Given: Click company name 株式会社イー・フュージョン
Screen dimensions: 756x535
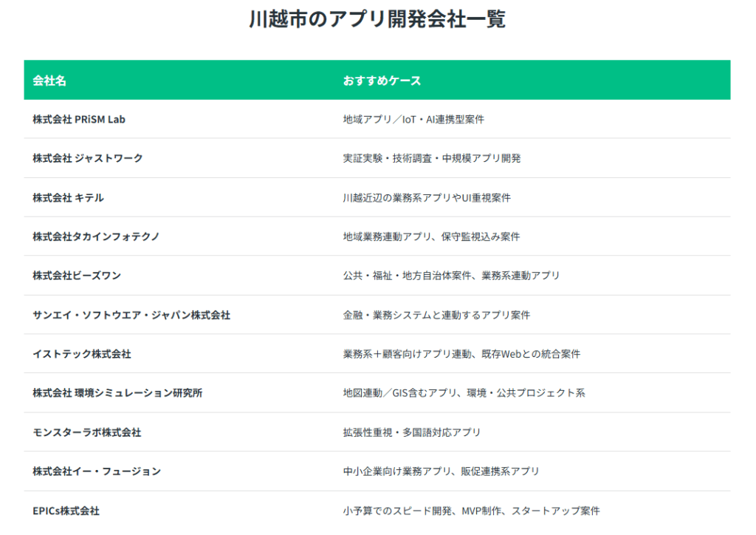Looking at the screenshot, I should point(97,471).
